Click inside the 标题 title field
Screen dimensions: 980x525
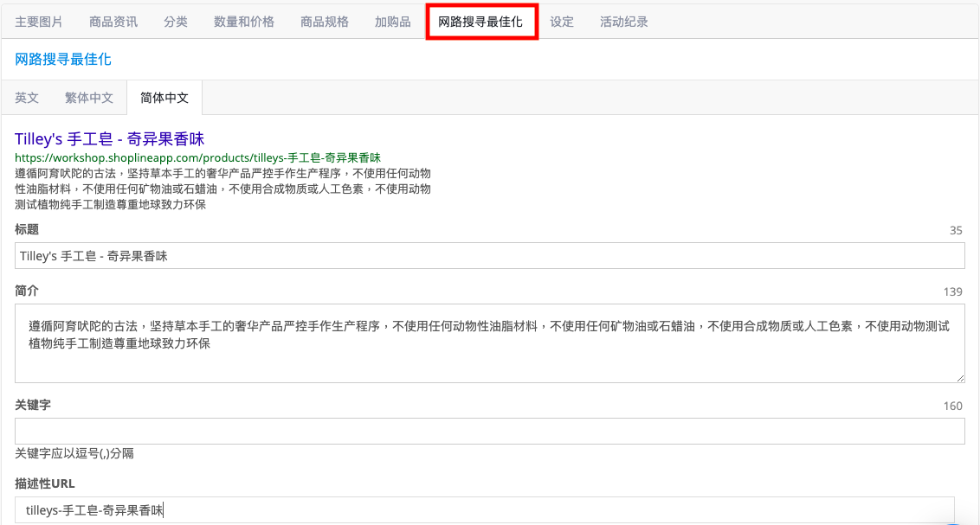pyautogui.click(x=489, y=255)
